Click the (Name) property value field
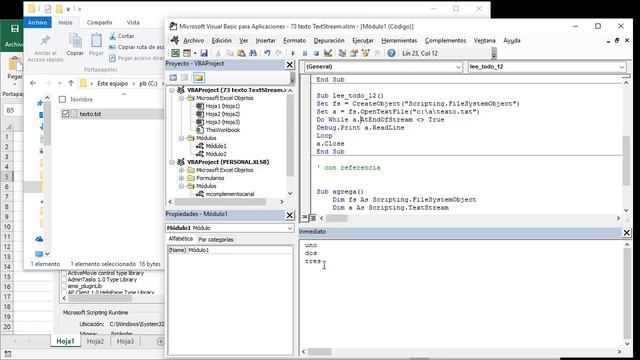 (x=240, y=250)
